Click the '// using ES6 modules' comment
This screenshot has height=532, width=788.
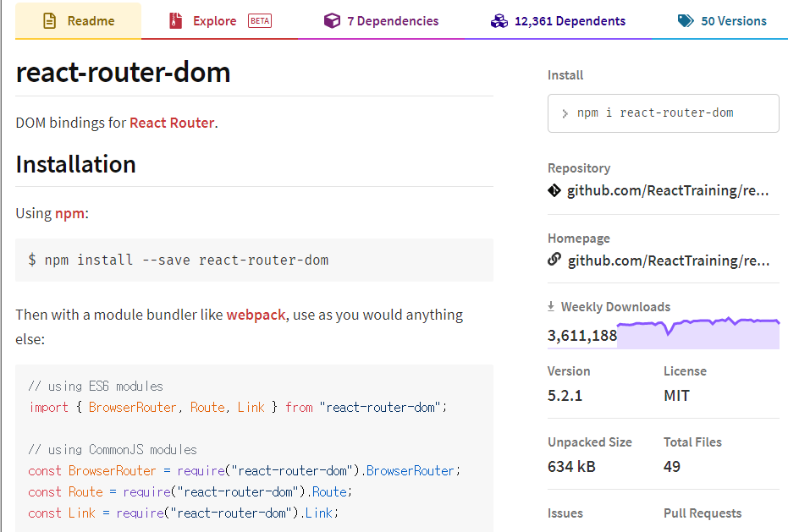pyautogui.click(x=96, y=386)
